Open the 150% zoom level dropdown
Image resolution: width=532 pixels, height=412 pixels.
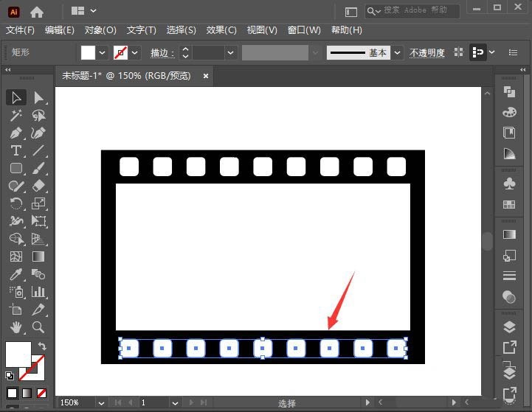coord(101,403)
